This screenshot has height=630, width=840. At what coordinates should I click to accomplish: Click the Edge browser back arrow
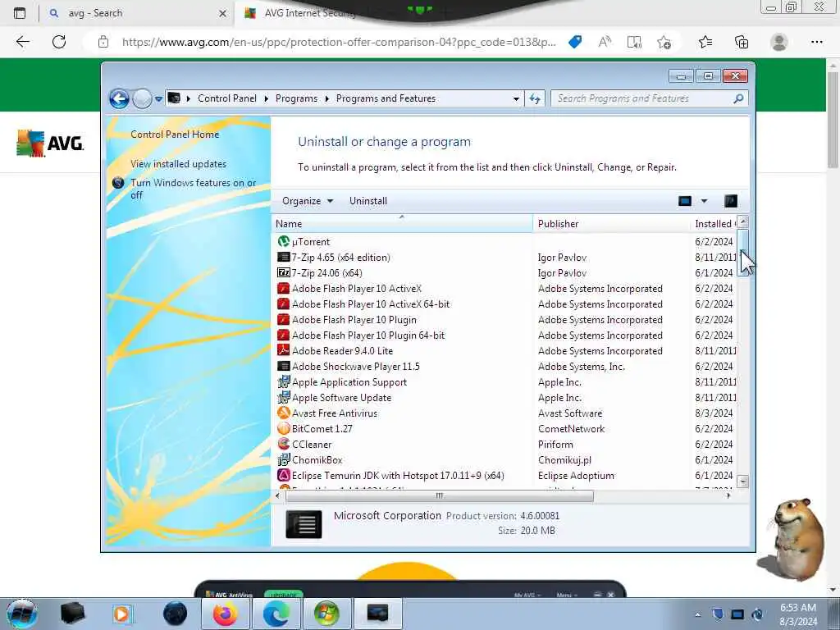[x=22, y=42]
